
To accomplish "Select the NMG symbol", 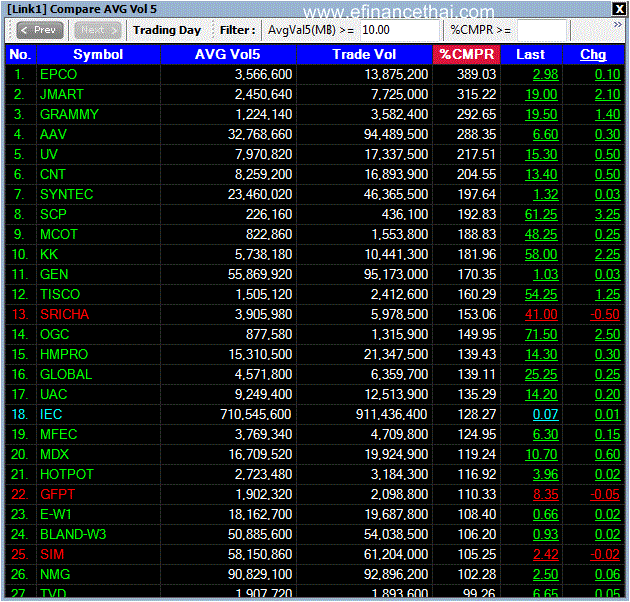I will [55, 574].
